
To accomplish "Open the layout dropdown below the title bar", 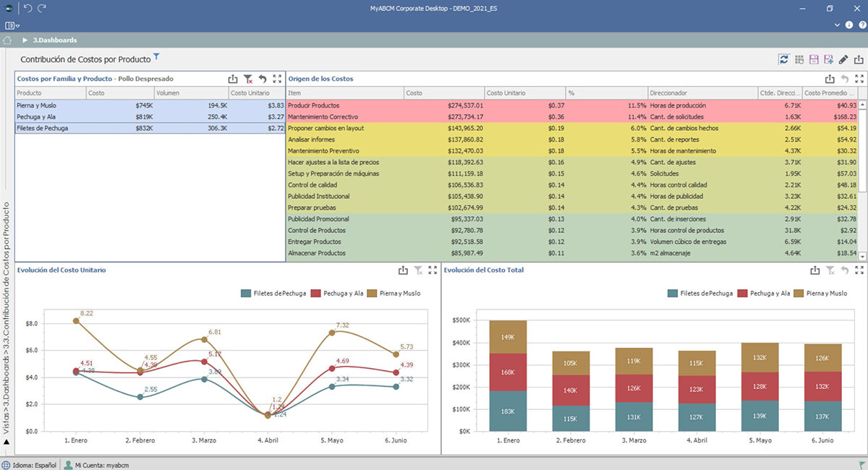I will [x=12, y=25].
